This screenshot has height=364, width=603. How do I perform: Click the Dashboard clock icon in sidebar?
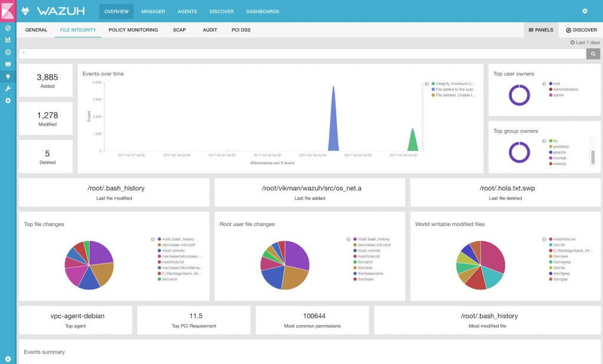point(8,52)
